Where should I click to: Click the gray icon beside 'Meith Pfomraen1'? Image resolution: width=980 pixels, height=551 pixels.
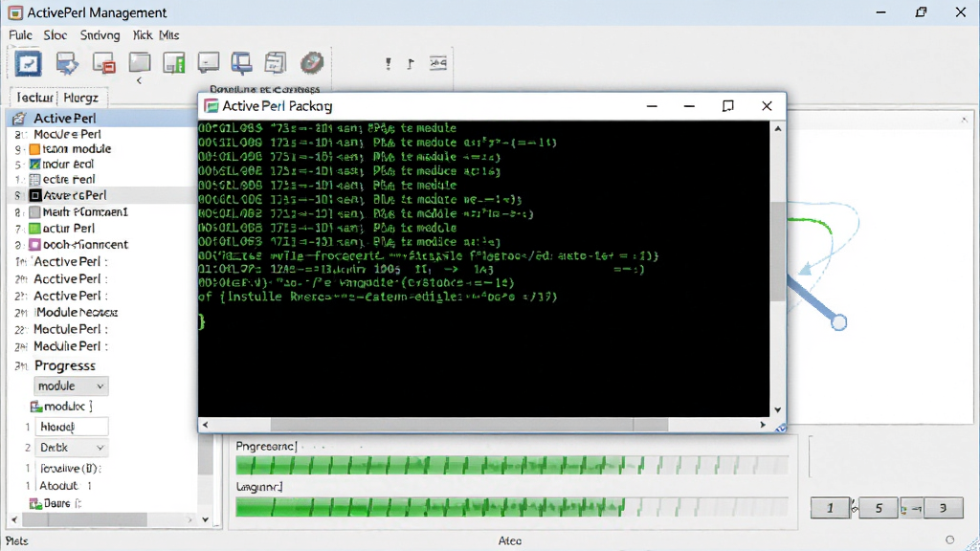tap(35, 212)
